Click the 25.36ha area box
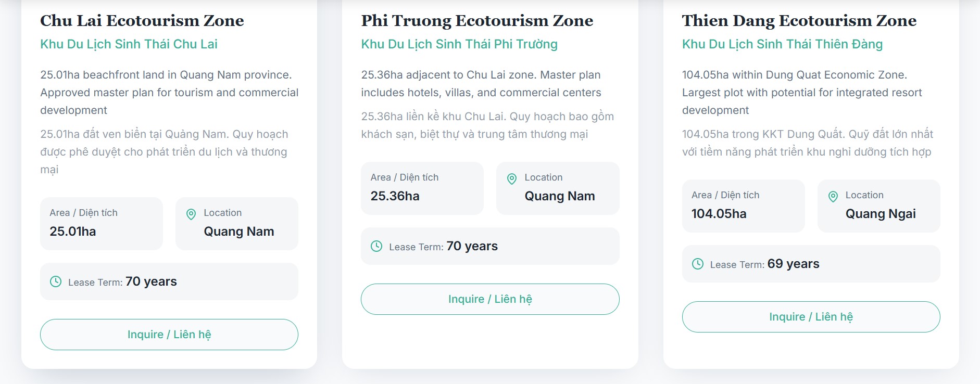 point(422,188)
